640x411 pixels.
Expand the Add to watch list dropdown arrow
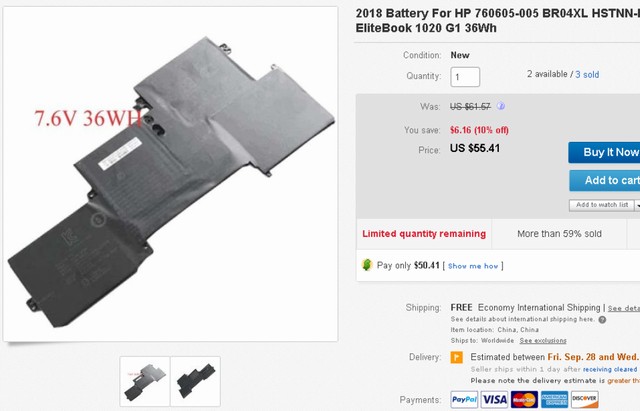pos(637,205)
